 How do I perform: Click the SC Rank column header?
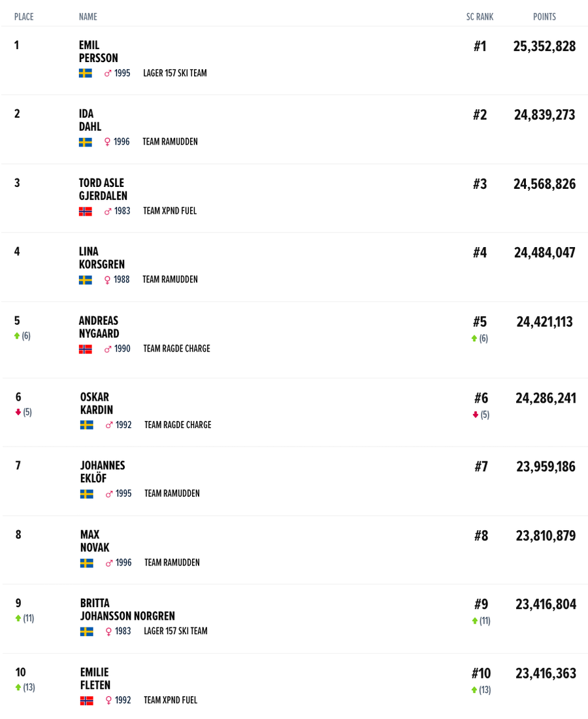480,17
